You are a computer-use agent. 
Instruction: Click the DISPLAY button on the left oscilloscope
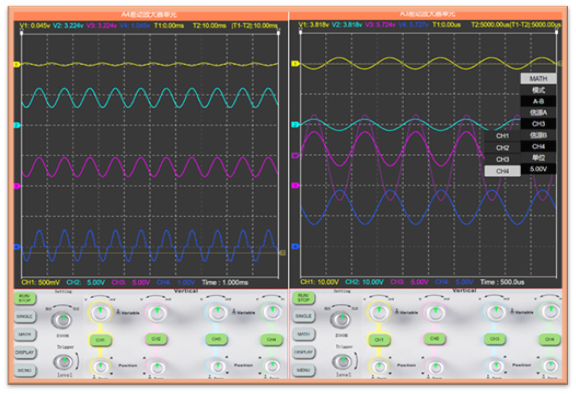pos(25,352)
